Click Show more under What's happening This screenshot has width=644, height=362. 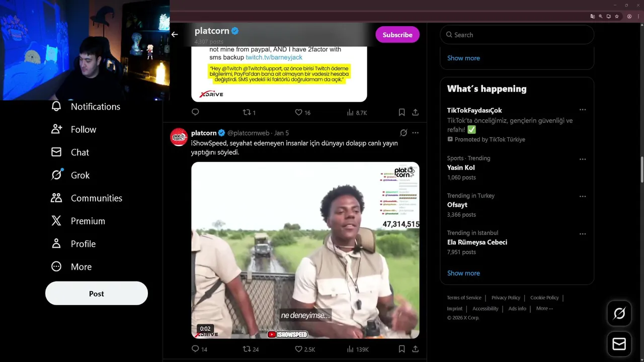click(x=463, y=273)
